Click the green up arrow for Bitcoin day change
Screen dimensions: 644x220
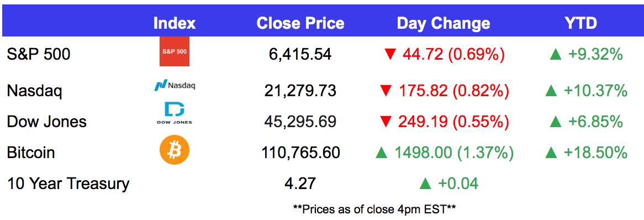pyautogui.click(x=381, y=153)
